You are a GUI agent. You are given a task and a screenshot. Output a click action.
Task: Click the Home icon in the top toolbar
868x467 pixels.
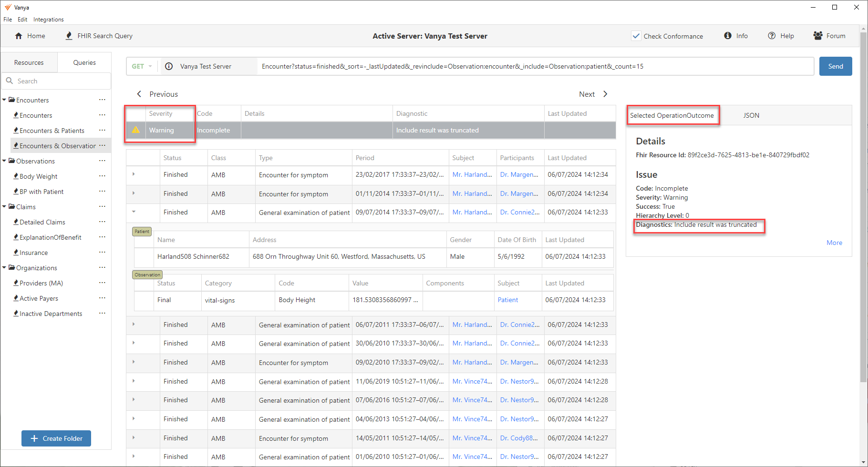tap(19, 36)
